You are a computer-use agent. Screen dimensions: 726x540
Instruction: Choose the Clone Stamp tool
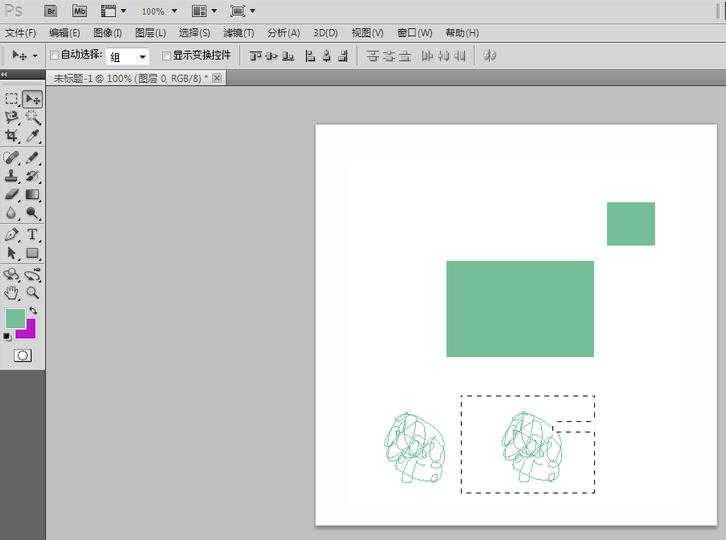click(x=12, y=175)
